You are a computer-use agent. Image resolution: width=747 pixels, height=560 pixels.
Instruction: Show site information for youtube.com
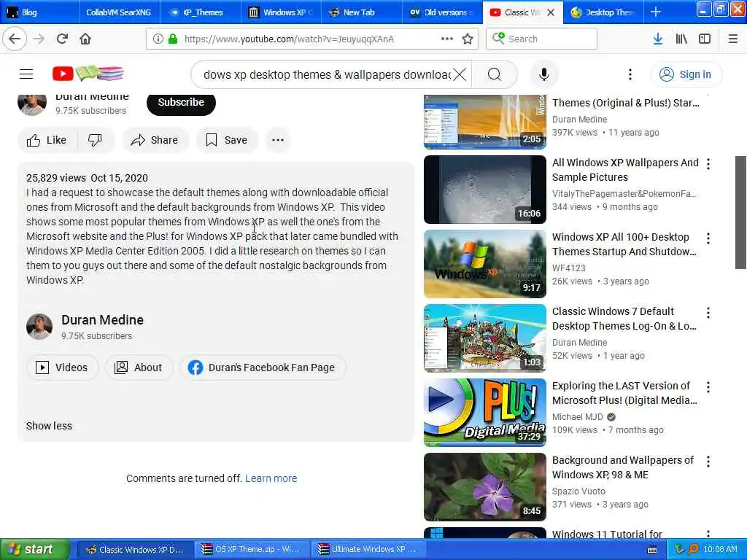pyautogui.click(x=158, y=39)
